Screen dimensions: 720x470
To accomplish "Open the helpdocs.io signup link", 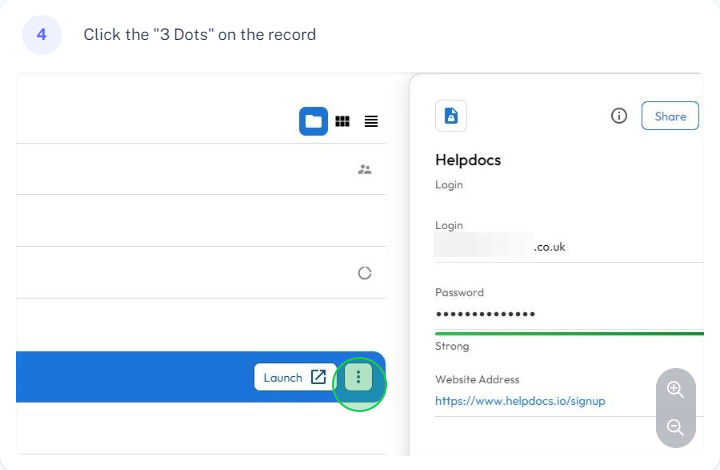I will 520,401.
